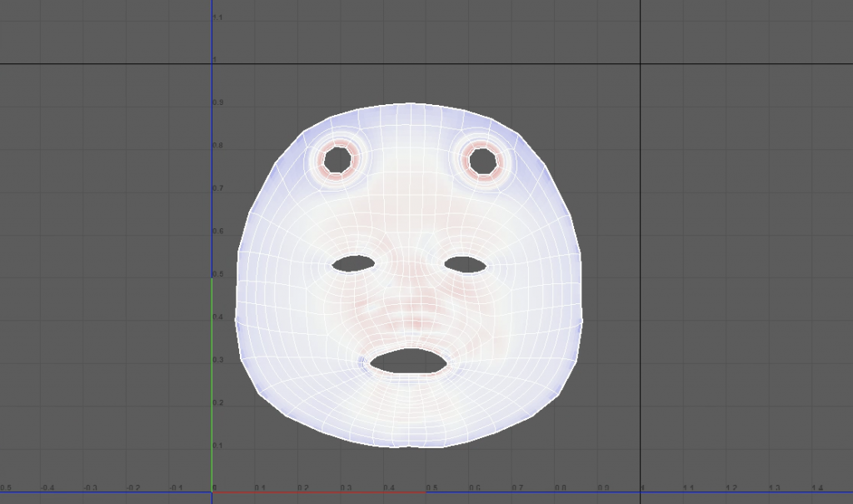Screen dimensions: 853x504
Task: Click the 1.1 label on vertical axis
Action: (x=217, y=17)
